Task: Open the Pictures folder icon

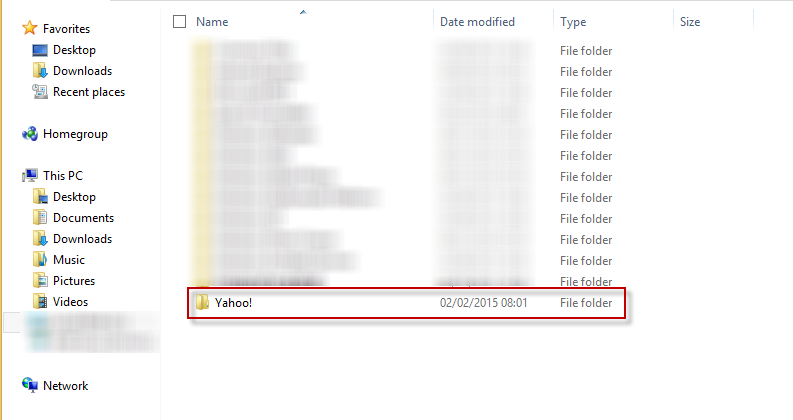Action: click(40, 280)
